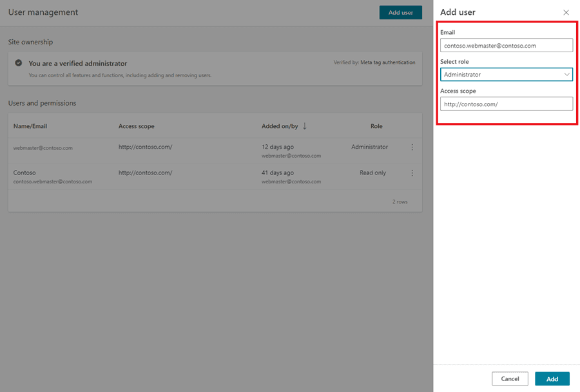
Task: Click the 12 days ago cell
Action: (277, 147)
